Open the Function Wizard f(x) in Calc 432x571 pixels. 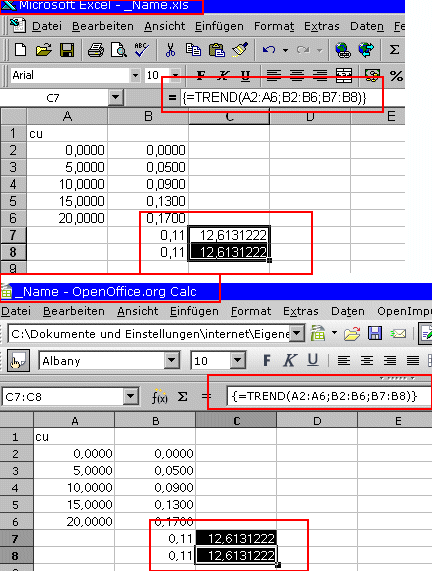coord(159,397)
